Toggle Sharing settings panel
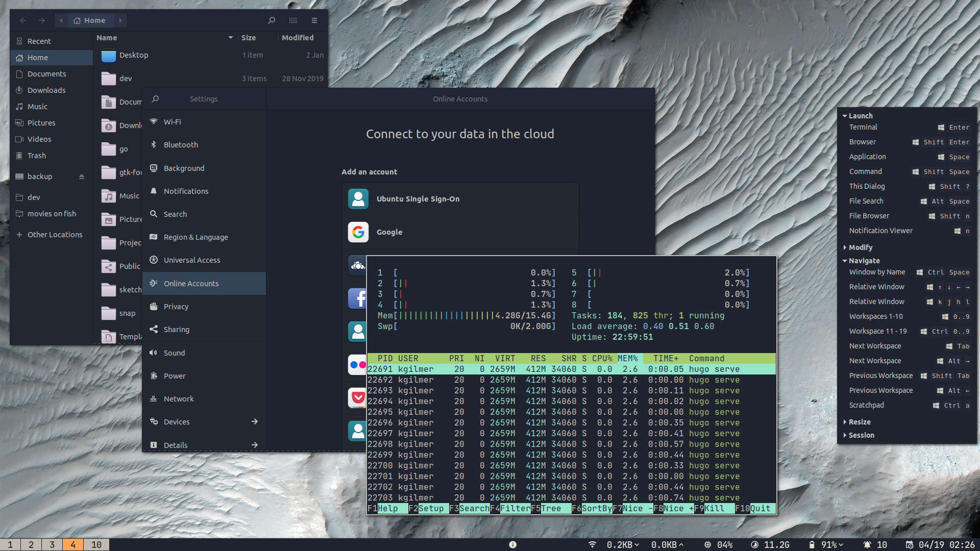Image resolution: width=980 pixels, height=551 pixels. [176, 329]
